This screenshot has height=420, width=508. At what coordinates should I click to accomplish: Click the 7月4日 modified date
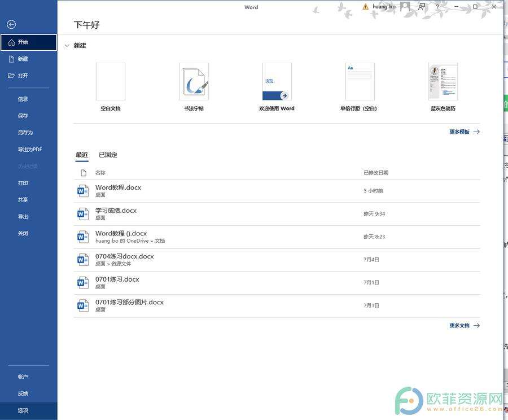(371, 260)
